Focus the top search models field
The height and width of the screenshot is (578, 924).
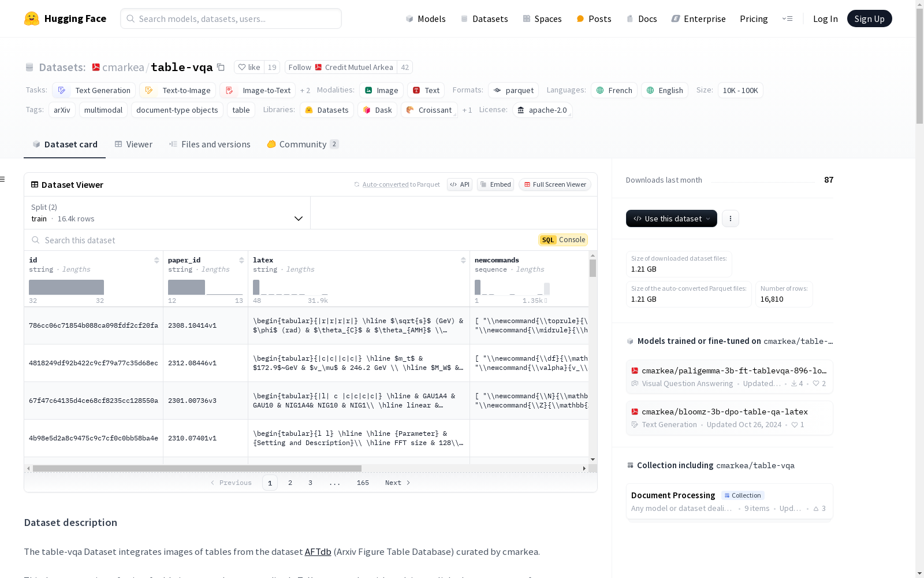click(231, 18)
